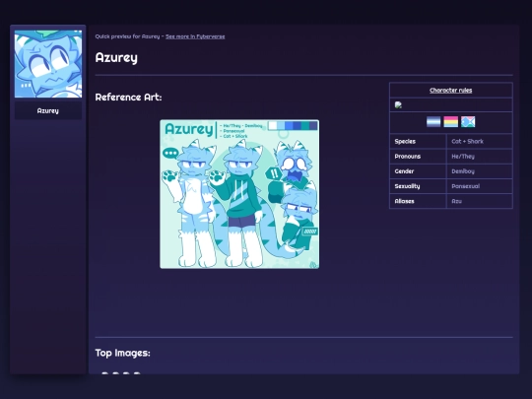Image resolution: width=532 pixels, height=399 pixels.
Task: Click the broken image icon below Character rules
Action: tap(398, 104)
